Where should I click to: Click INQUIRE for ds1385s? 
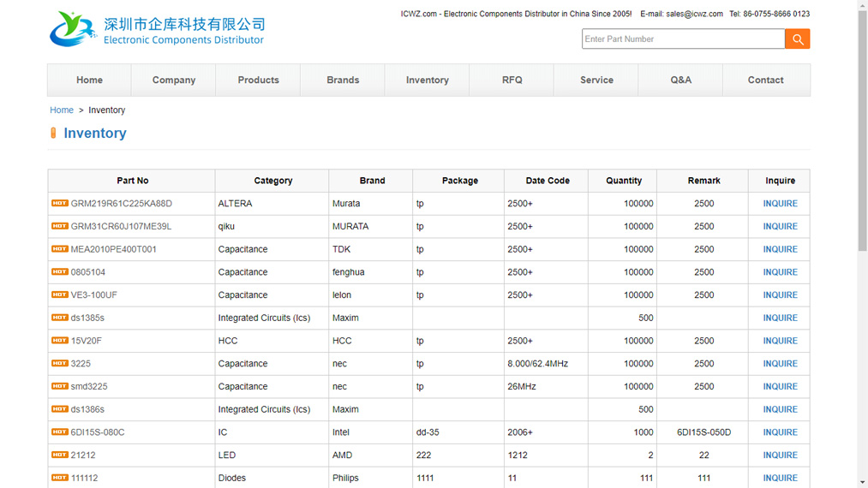(x=780, y=318)
